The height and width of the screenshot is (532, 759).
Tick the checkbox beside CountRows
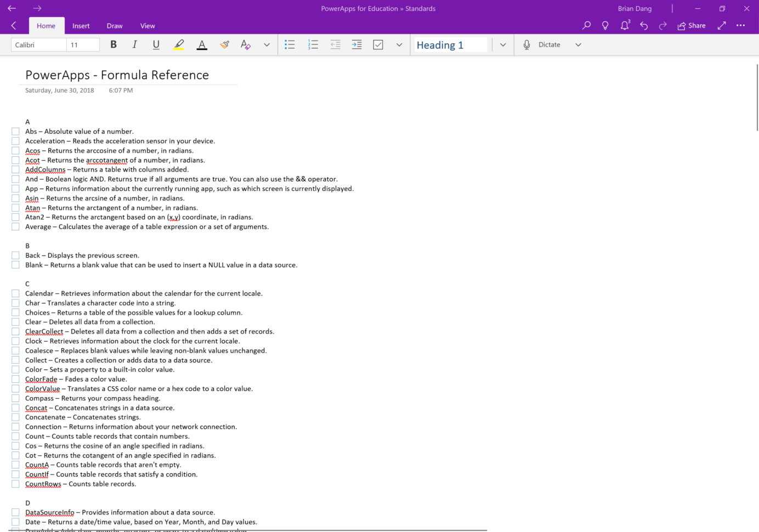(15, 484)
